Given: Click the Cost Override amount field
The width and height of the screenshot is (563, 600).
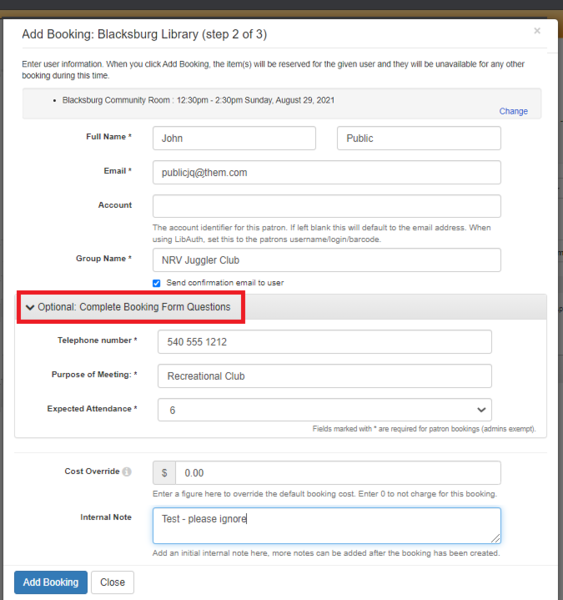Looking at the screenshot, I should click(338, 473).
